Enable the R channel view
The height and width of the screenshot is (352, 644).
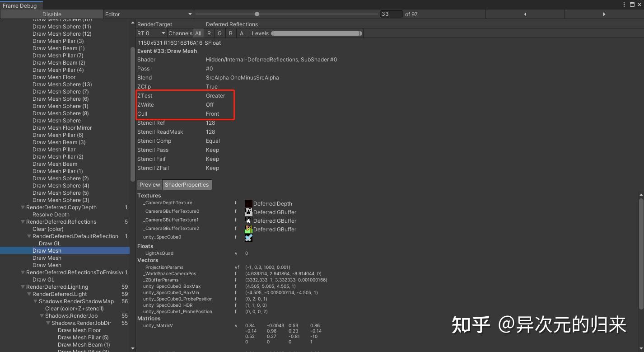click(209, 33)
